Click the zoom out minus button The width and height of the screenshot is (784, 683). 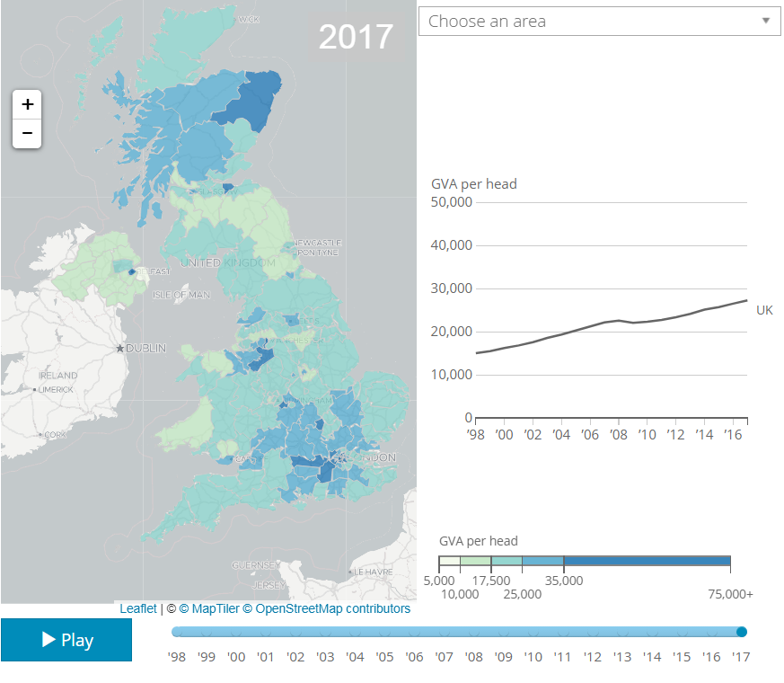tap(27, 134)
